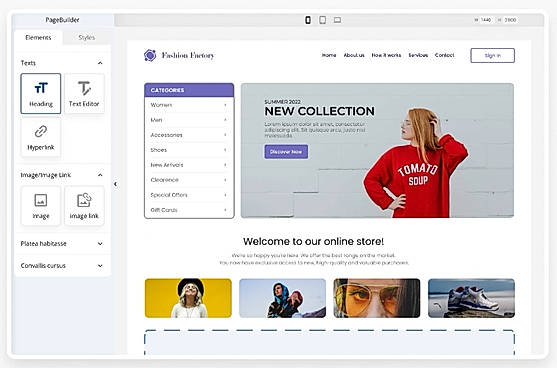This screenshot has height=368, width=557.
Task: Click the PageBuilder title
Action: point(62,20)
